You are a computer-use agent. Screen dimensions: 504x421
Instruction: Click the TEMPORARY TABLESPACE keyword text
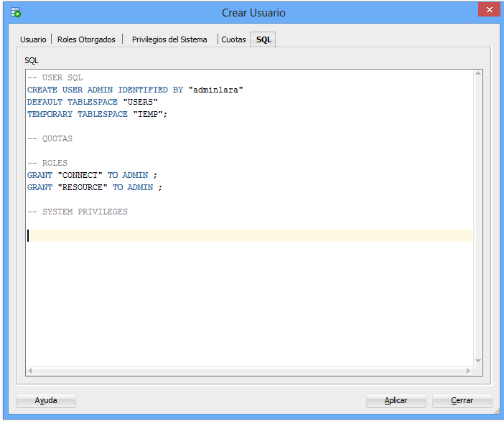[x=78, y=114]
